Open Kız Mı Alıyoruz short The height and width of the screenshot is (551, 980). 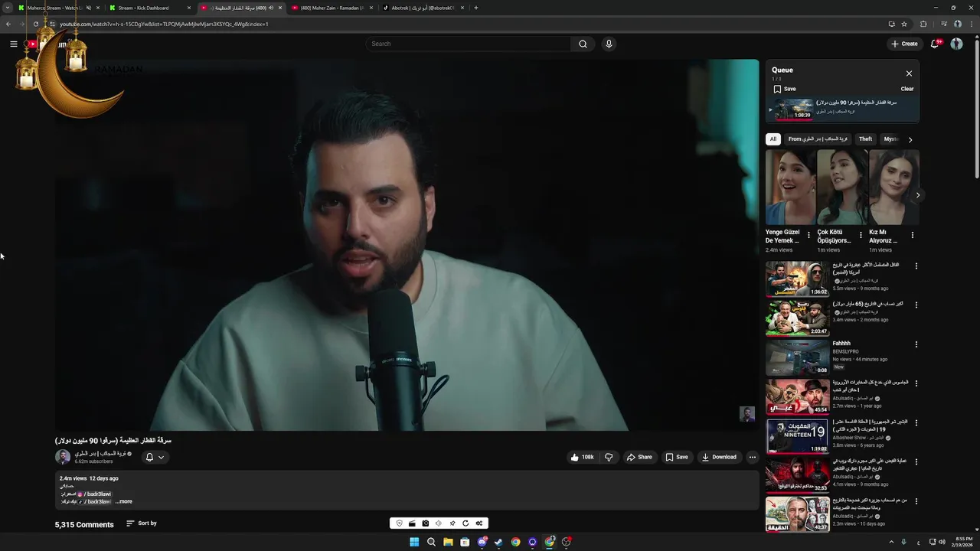pos(893,187)
